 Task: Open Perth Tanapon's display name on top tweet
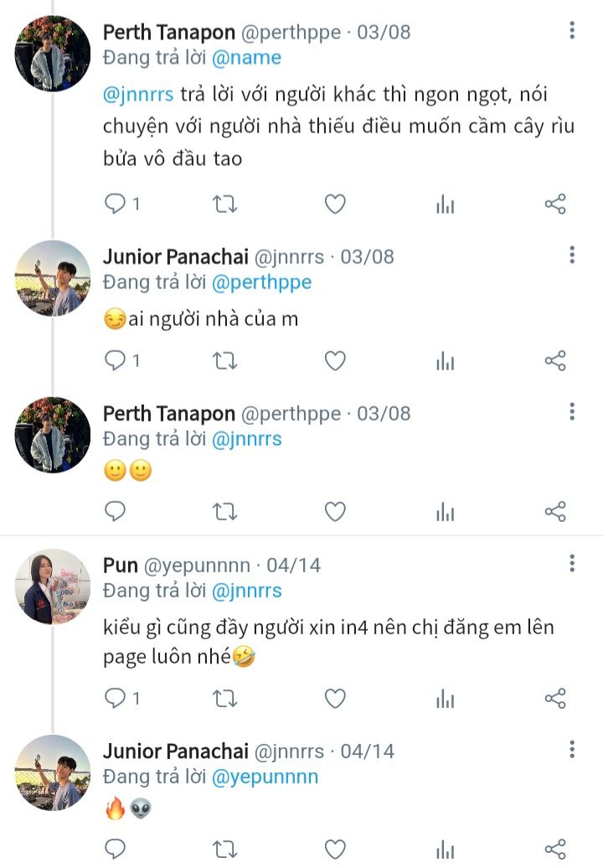click(x=169, y=32)
